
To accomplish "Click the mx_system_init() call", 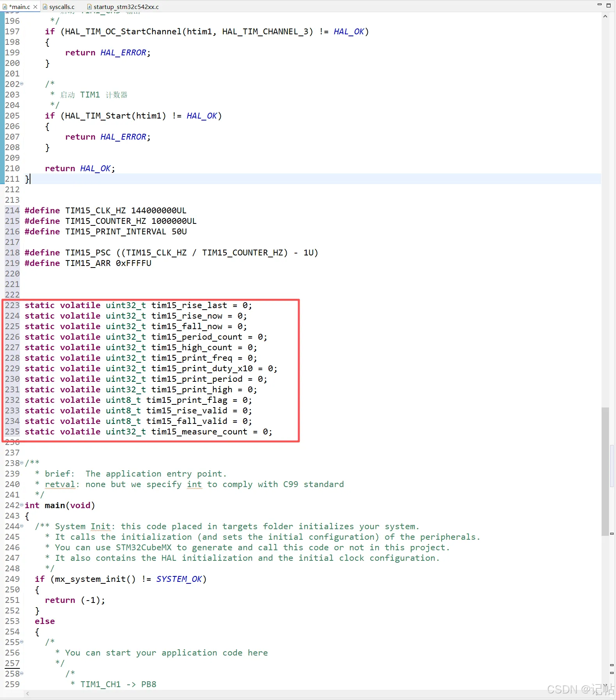I will [x=96, y=579].
